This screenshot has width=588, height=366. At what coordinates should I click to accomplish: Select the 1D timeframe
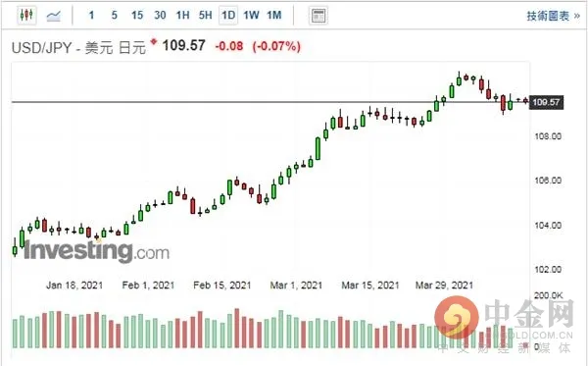[228, 16]
